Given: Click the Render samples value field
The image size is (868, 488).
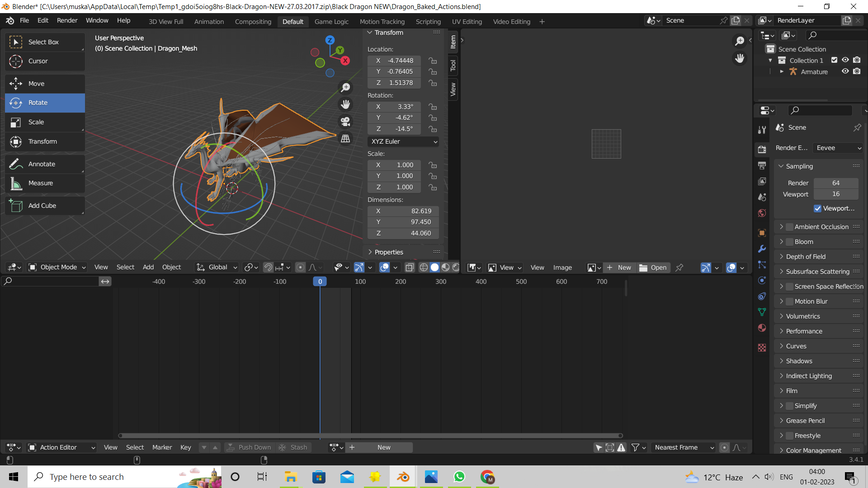Looking at the screenshot, I should (835, 183).
